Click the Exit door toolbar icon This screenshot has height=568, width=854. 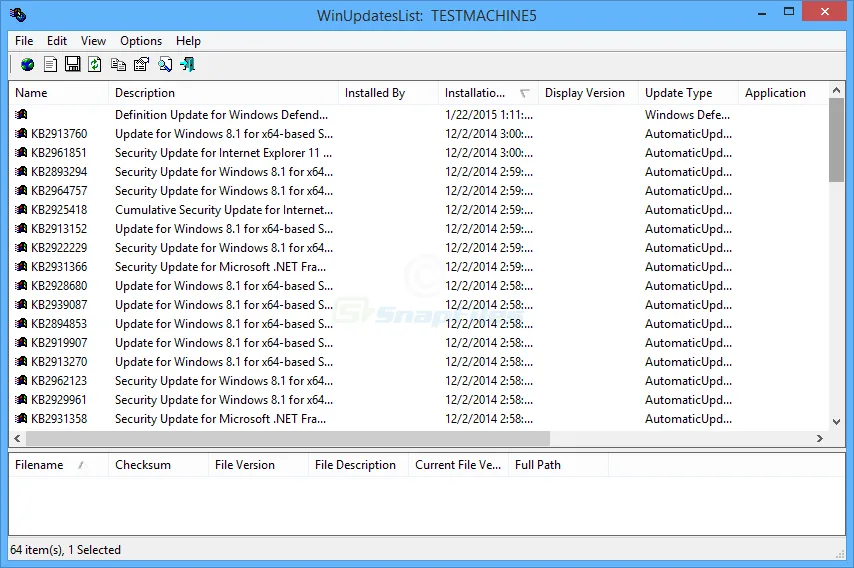[x=187, y=64]
